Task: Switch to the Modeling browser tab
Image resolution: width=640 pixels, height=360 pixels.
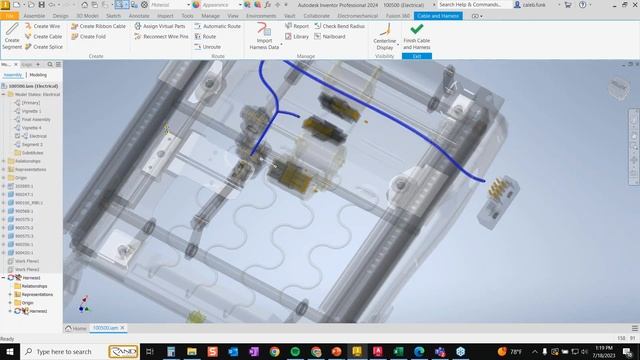Action: point(38,75)
